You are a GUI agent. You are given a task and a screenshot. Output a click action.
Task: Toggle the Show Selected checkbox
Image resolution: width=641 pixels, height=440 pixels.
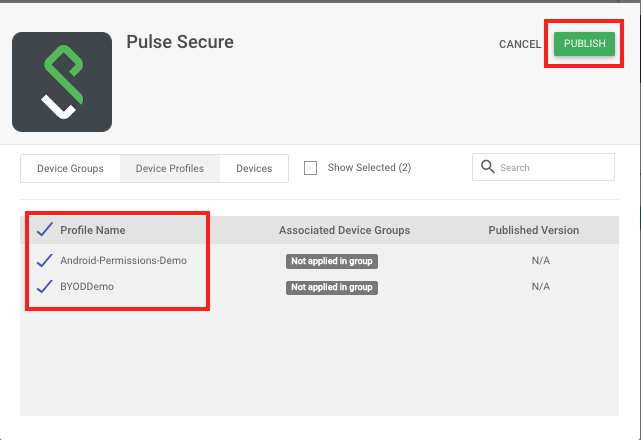(310, 168)
